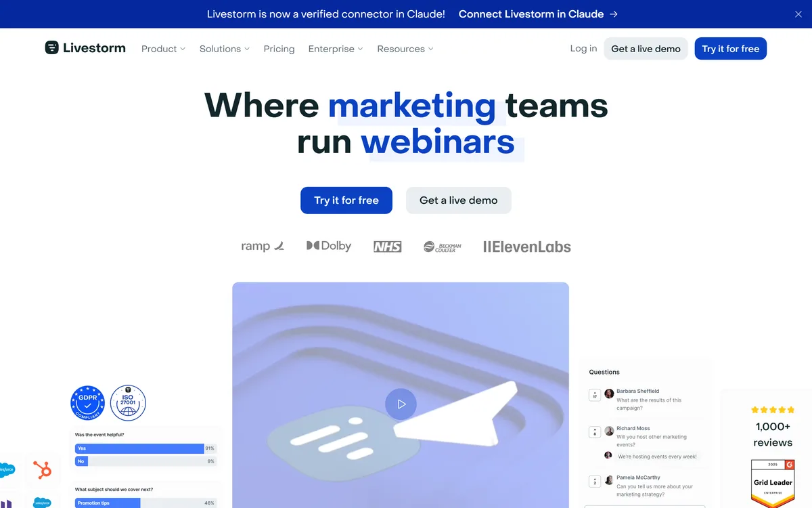Click the Log in link
The width and height of the screenshot is (812, 508).
tap(583, 48)
